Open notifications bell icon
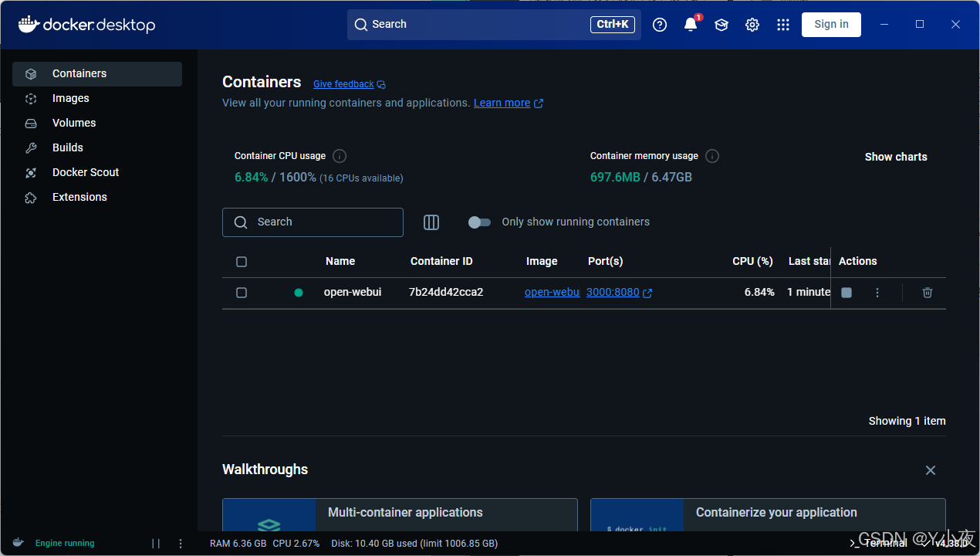 (691, 25)
